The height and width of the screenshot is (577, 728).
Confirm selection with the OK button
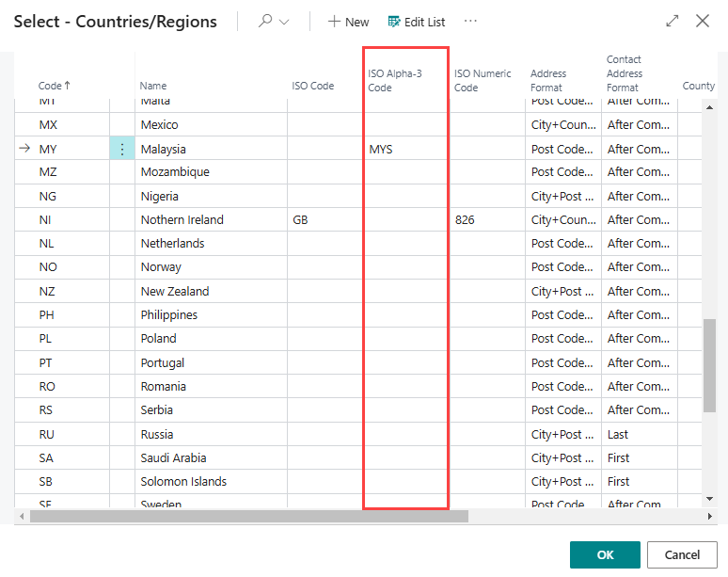pyautogui.click(x=605, y=554)
